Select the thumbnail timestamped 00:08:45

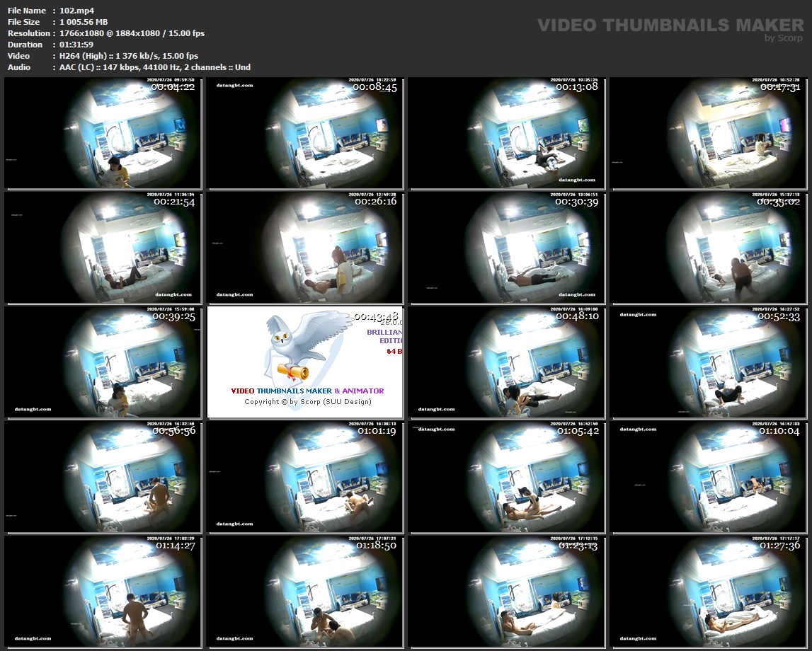point(304,133)
